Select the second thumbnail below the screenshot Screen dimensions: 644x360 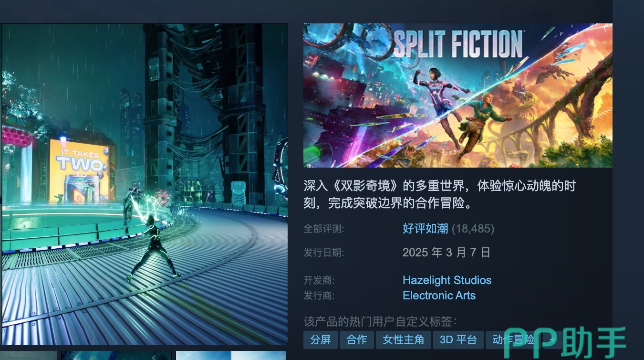(116, 356)
